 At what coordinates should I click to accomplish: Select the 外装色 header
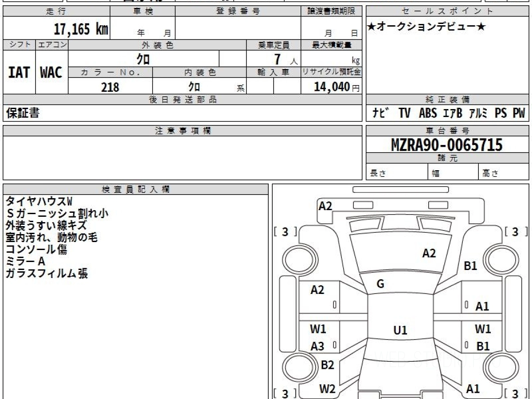[157, 45]
